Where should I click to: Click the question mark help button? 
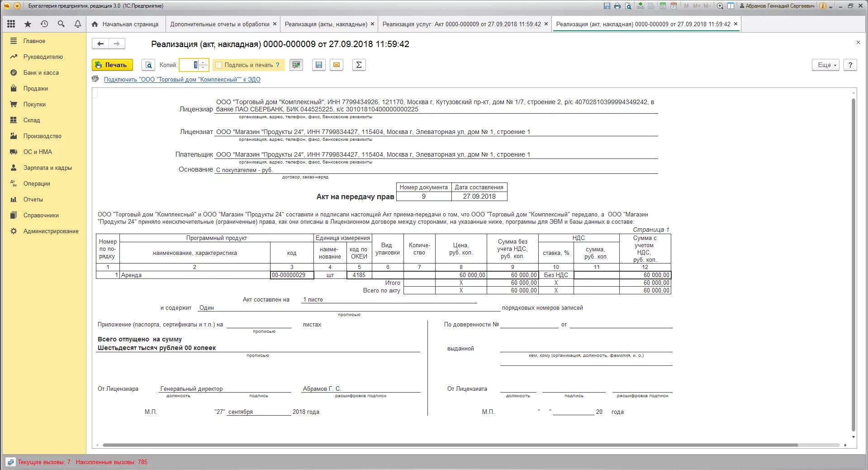click(x=850, y=65)
